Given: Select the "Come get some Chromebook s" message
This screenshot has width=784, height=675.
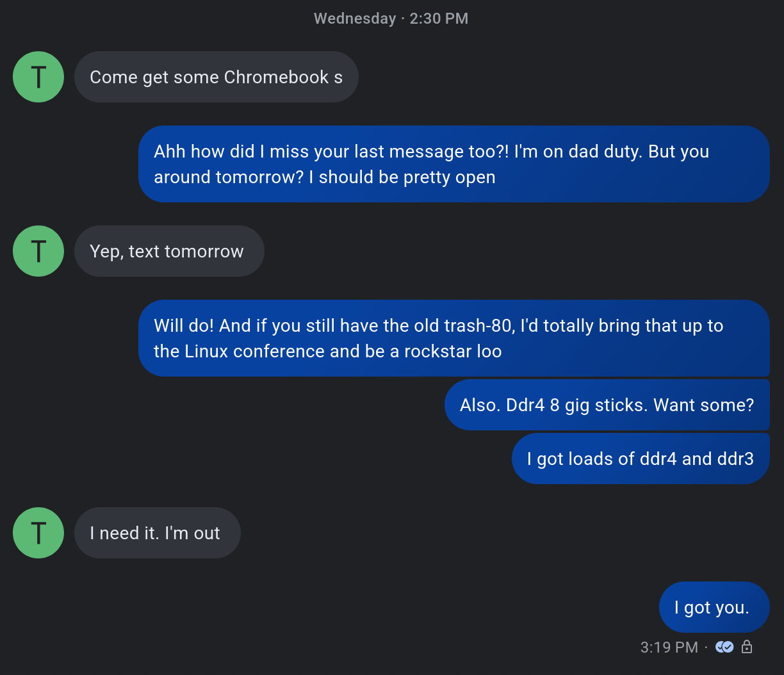Looking at the screenshot, I should pyautogui.click(x=216, y=77).
